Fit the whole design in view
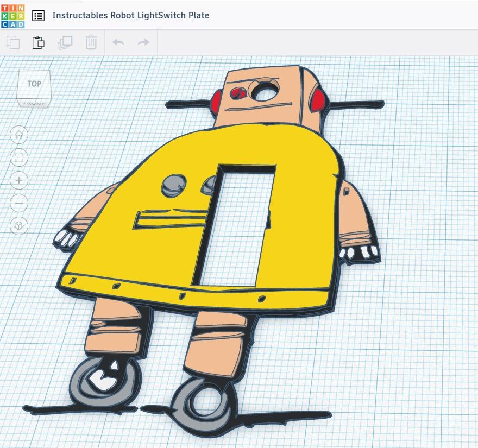Image resolution: width=478 pixels, height=448 pixels. click(19, 157)
